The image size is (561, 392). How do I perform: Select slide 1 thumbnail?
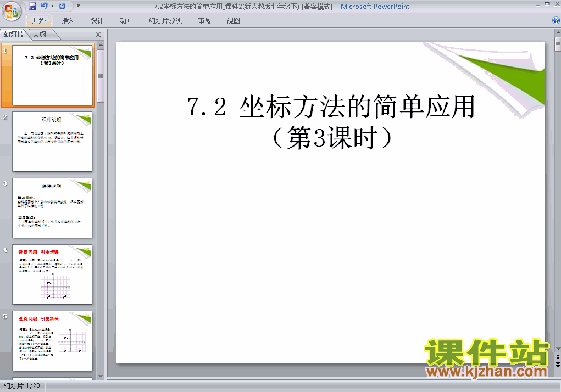click(x=52, y=75)
